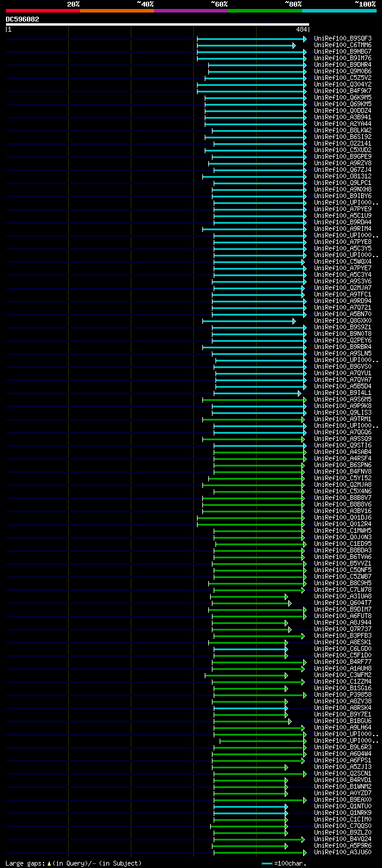Viewport: 382px width, 868px height.
Task: Select hit UniRef100_B9SQF3
Action: pyautogui.click(x=343, y=39)
